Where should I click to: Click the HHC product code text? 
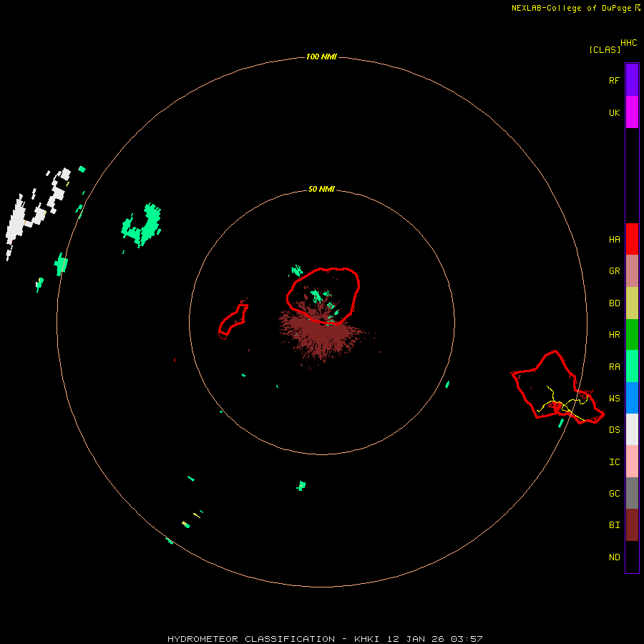pos(628,43)
